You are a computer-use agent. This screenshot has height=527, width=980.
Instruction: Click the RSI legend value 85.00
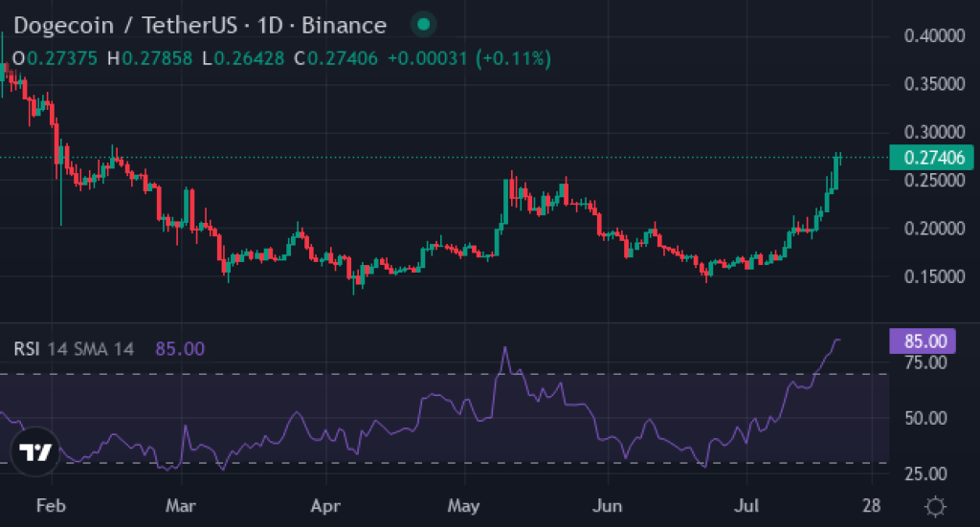click(x=180, y=348)
